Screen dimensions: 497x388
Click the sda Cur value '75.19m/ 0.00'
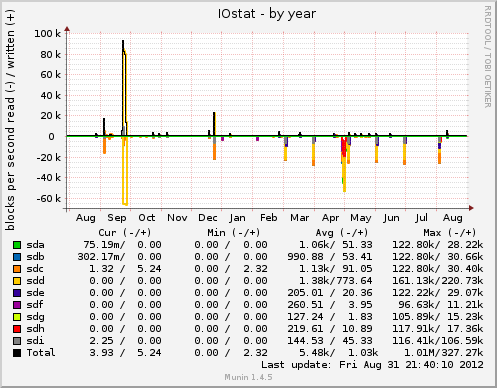point(122,245)
